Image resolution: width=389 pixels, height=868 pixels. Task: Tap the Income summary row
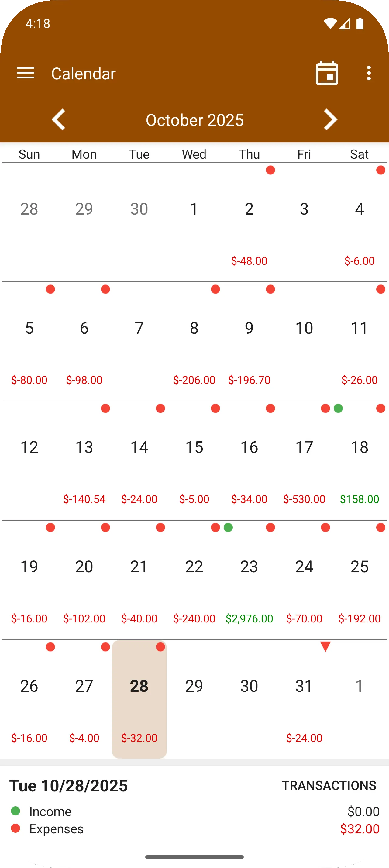tap(195, 811)
